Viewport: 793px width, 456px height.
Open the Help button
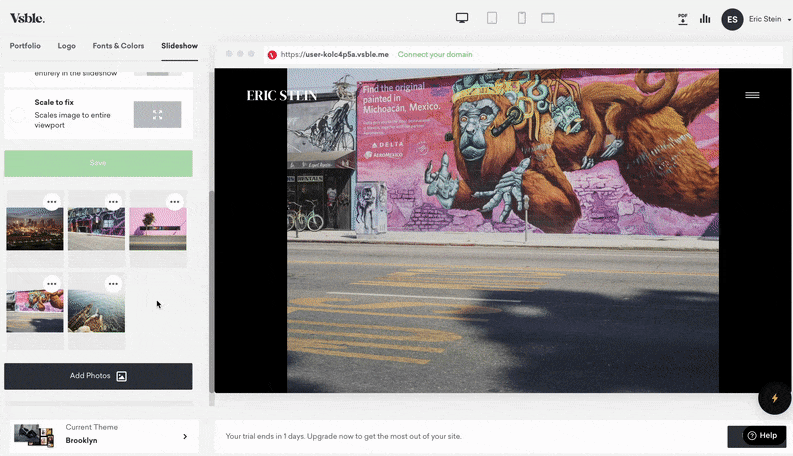[x=763, y=436]
